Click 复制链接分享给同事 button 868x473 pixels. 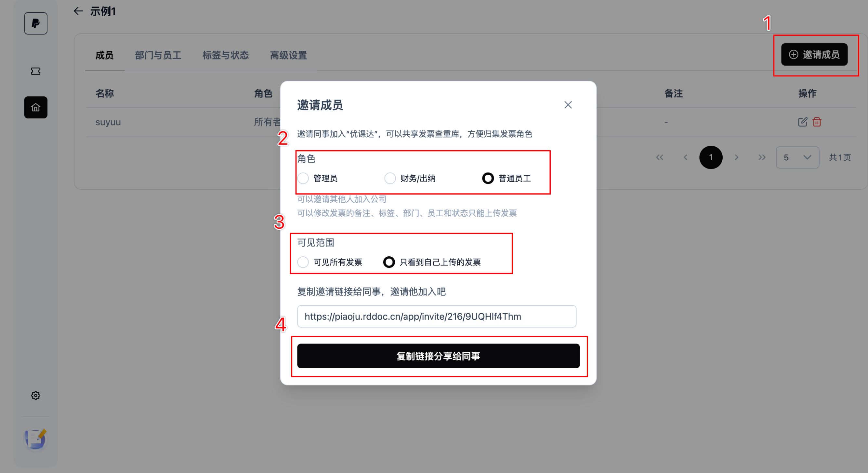(x=438, y=356)
